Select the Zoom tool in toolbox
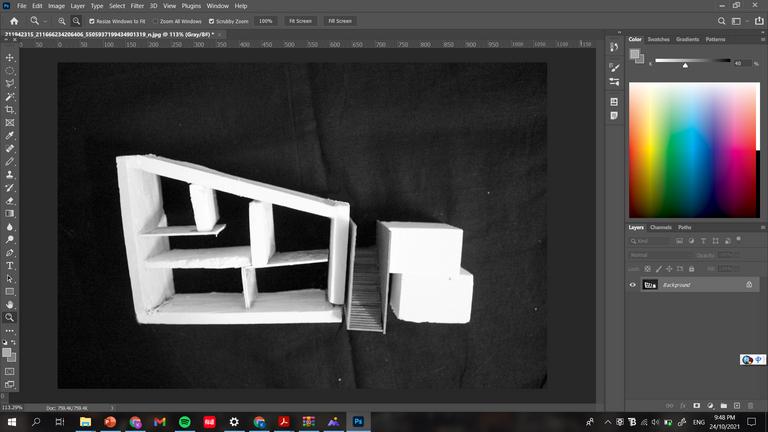768x432 pixels. pos(10,317)
